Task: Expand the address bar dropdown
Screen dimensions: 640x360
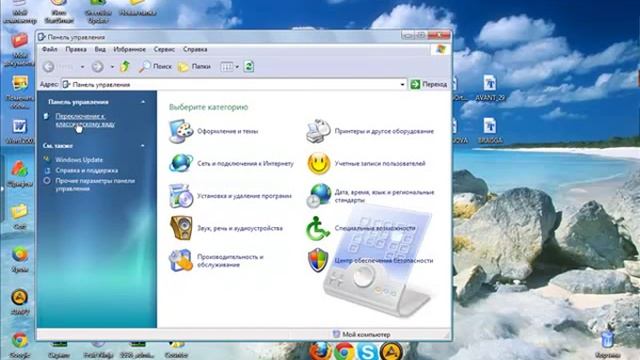Action: (402, 84)
